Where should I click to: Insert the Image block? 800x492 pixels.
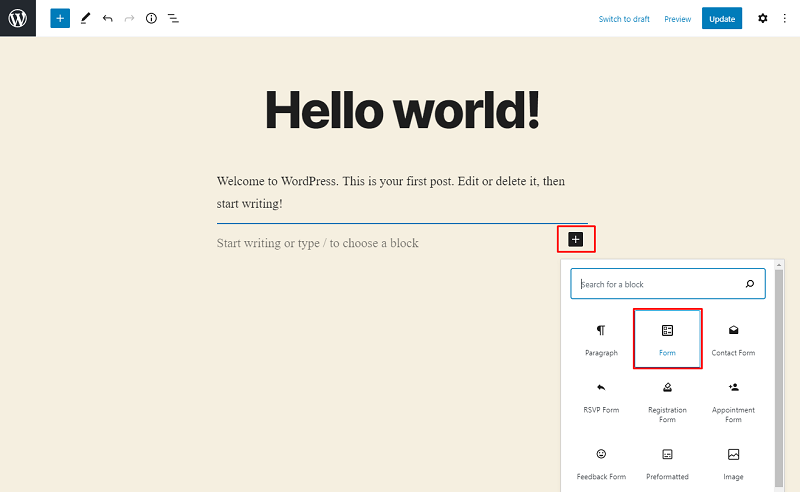point(733,464)
